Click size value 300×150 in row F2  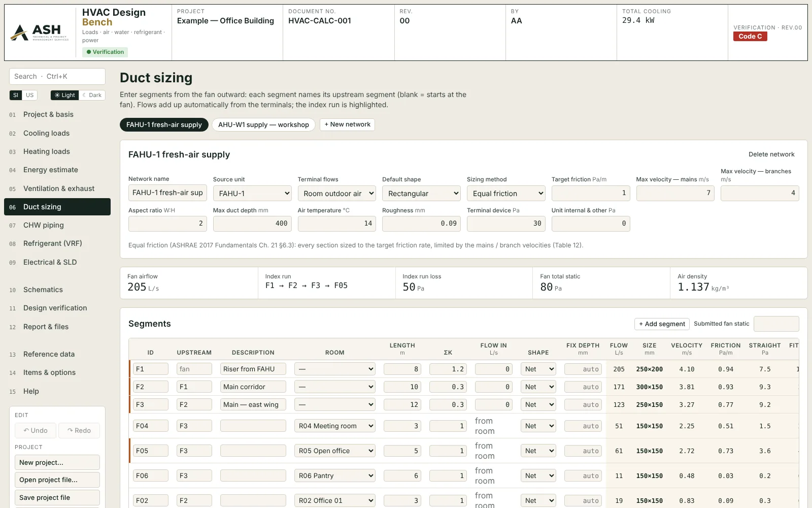pyautogui.click(x=650, y=387)
